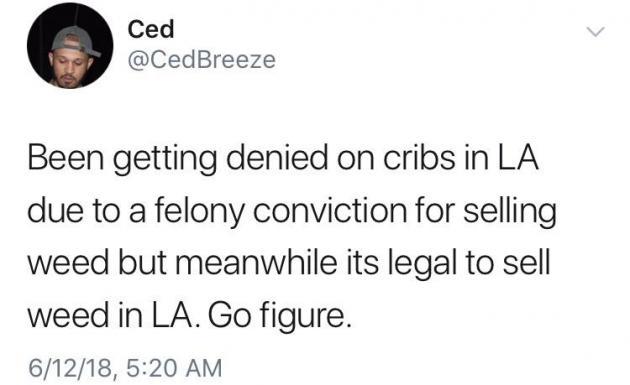
Task: Select the word "denied" in the tweet
Action: click(277, 157)
